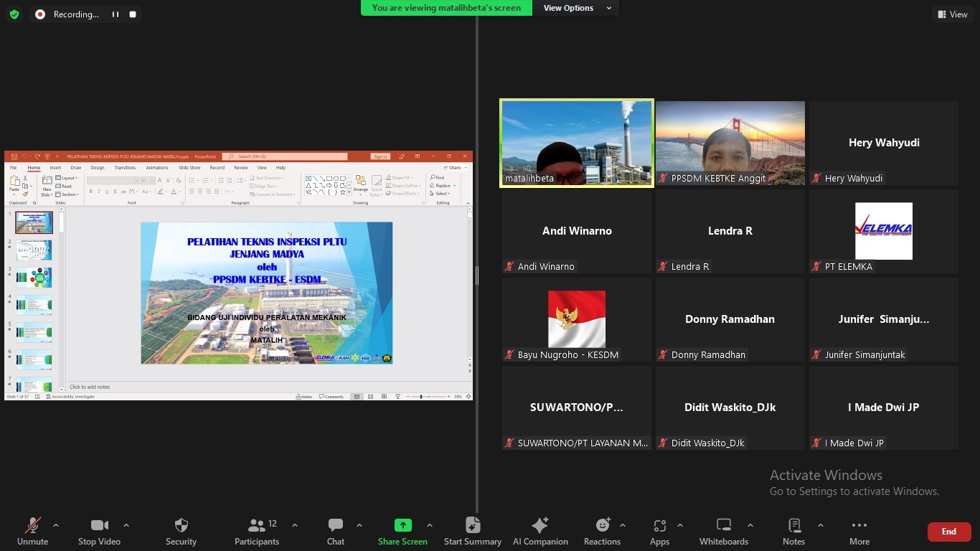Open AI Companion
The height and width of the screenshot is (551, 980).
(540, 531)
